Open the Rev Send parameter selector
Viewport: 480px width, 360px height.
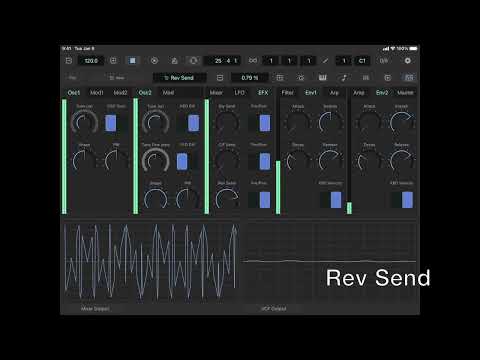tap(179, 78)
